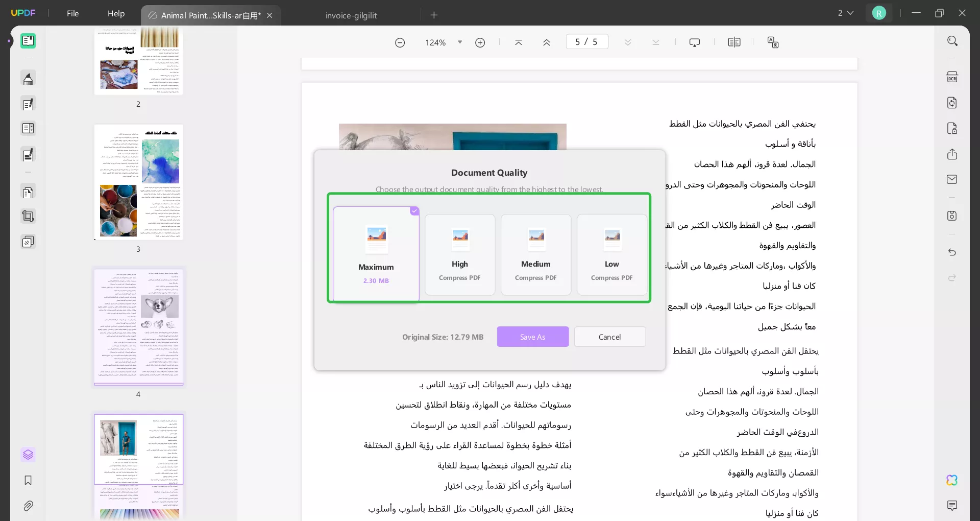Open the File menu

[x=72, y=13]
